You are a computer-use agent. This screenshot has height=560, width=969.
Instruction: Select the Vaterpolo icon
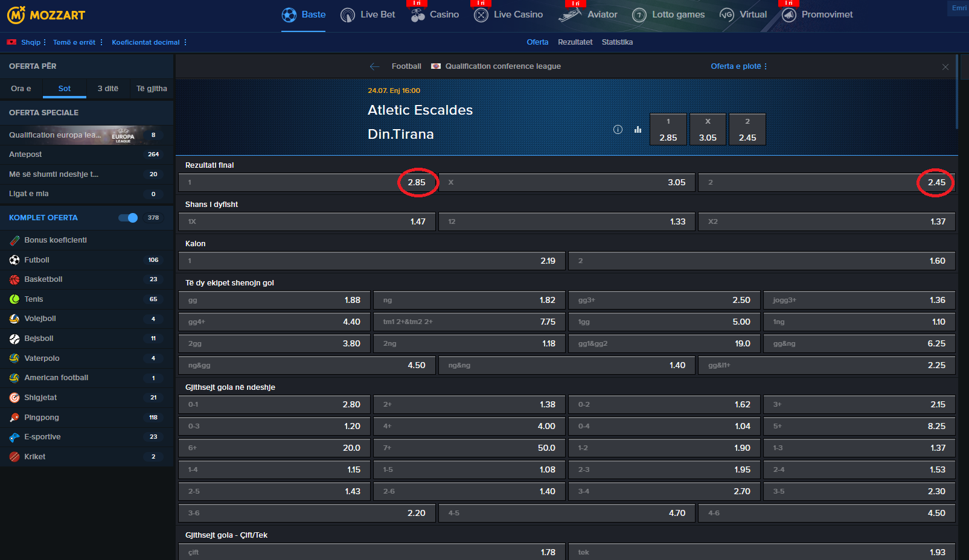(x=14, y=358)
